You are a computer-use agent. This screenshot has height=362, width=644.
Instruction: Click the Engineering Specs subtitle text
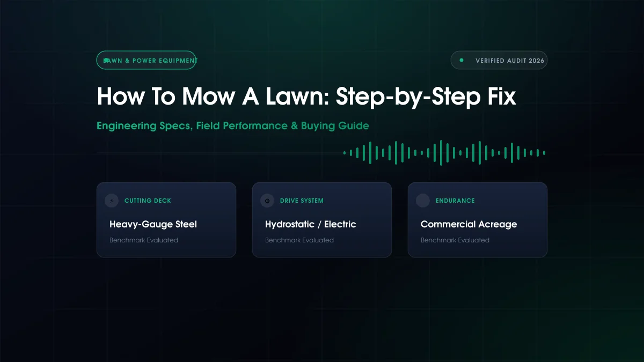tap(233, 126)
